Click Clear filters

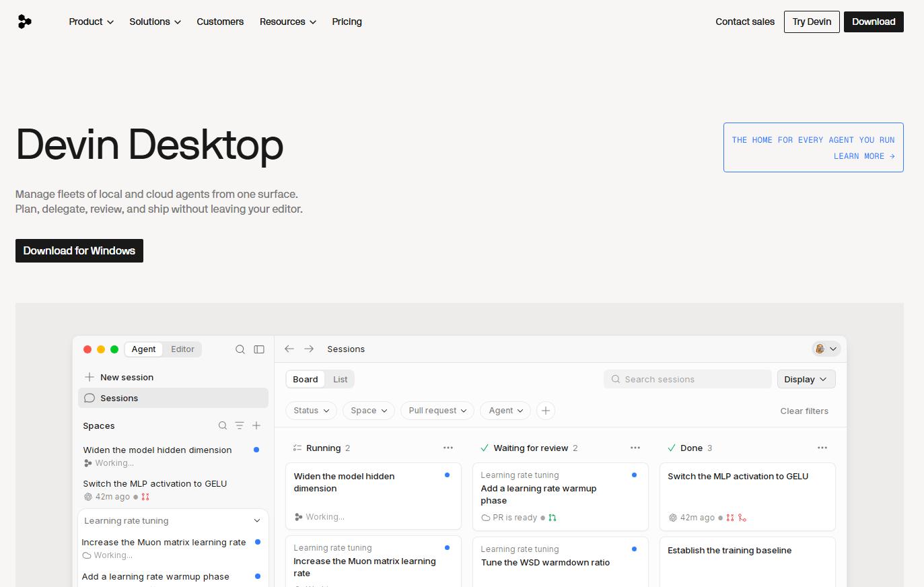coord(804,411)
